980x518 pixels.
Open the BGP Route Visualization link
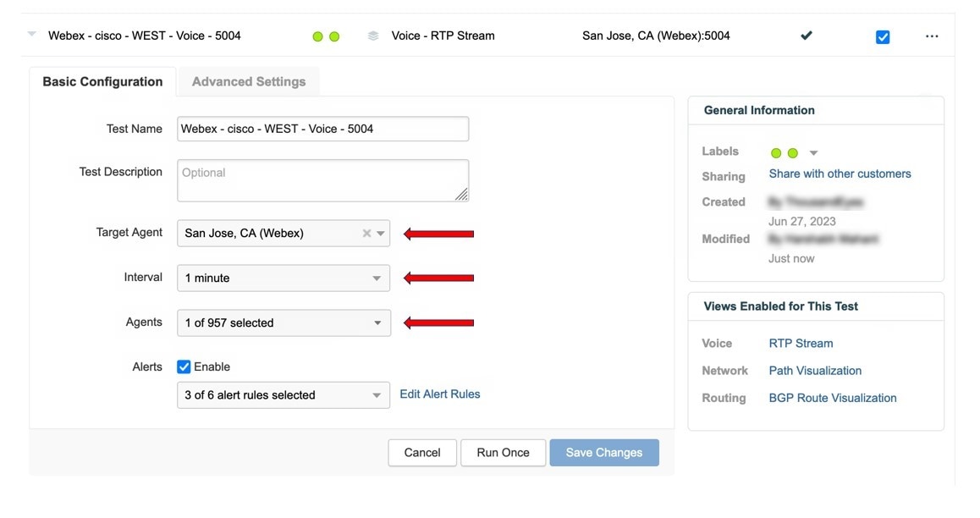(x=833, y=398)
